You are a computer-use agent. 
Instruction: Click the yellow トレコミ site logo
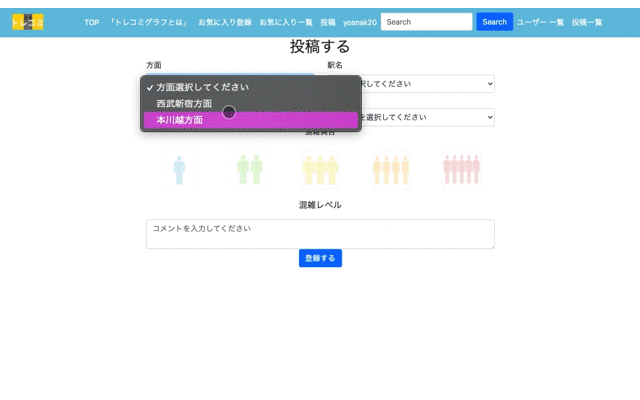click(27, 22)
